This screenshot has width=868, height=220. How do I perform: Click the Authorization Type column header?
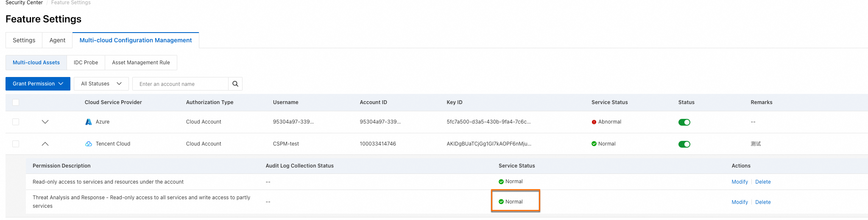[x=209, y=102]
